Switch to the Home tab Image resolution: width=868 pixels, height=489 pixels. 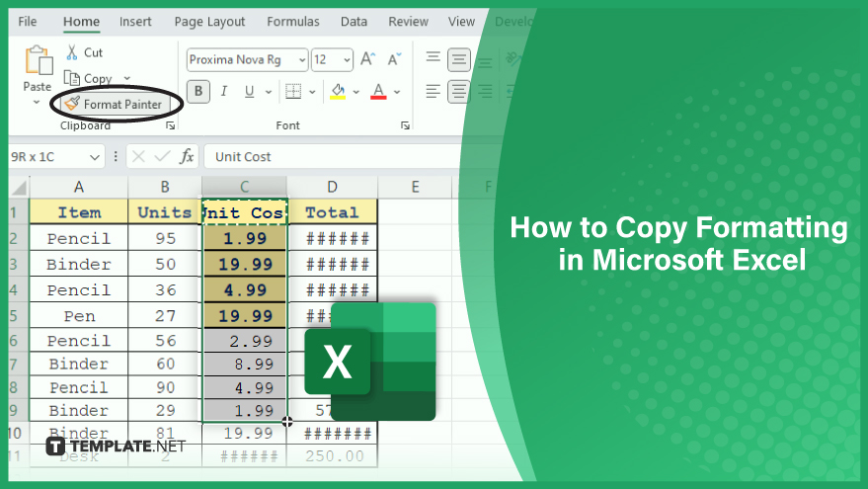click(x=81, y=22)
